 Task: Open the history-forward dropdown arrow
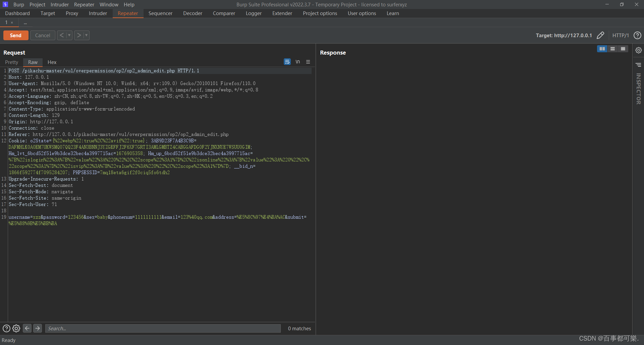pyautogui.click(x=86, y=35)
